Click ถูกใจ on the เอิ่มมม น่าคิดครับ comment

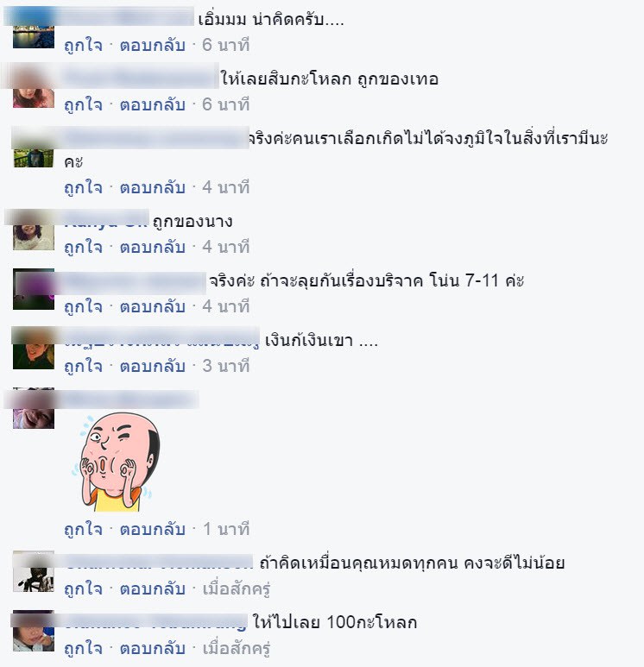(x=83, y=45)
